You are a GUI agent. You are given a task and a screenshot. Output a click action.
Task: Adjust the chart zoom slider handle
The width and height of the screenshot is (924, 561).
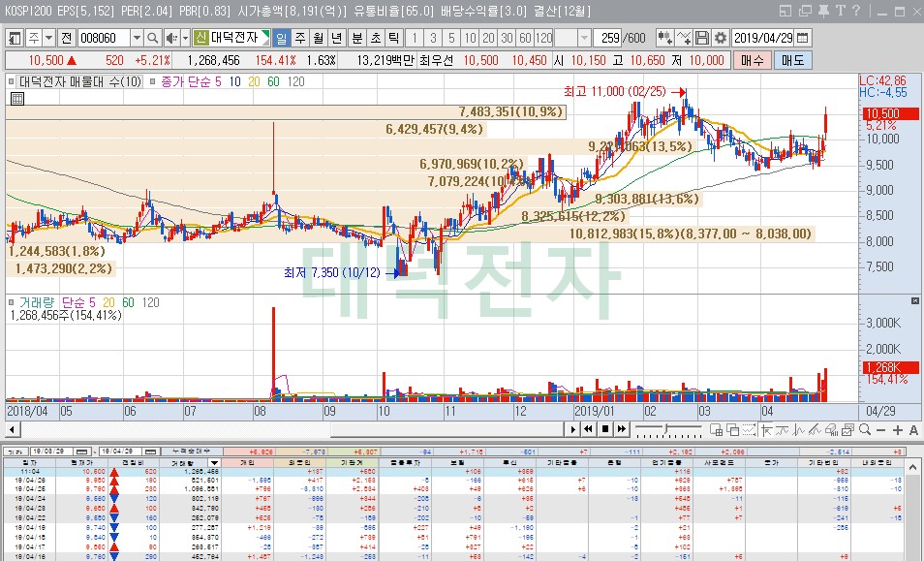(x=666, y=429)
